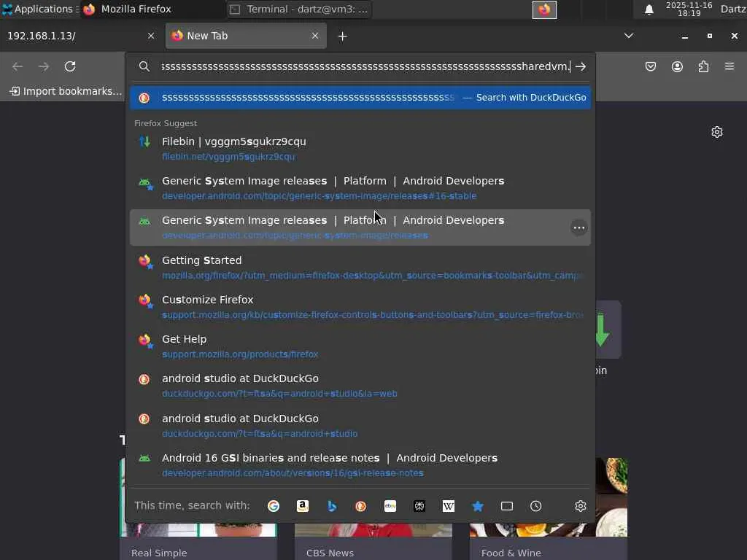Open the Firefox account menu

click(x=677, y=66)
